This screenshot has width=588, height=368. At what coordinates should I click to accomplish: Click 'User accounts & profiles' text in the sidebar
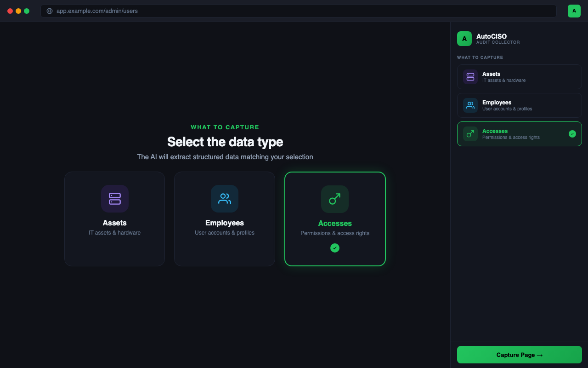(507, 109)
